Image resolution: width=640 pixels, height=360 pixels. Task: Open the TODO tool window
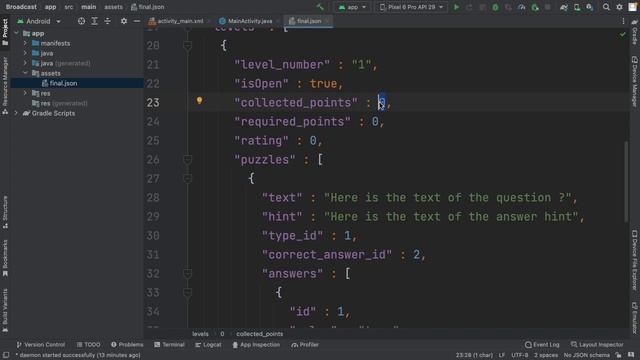[x=89, y=345]
